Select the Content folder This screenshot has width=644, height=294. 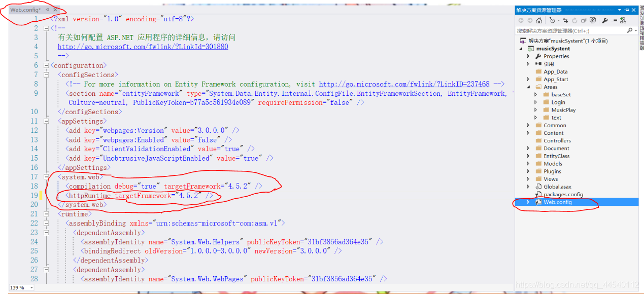(554, 133)
